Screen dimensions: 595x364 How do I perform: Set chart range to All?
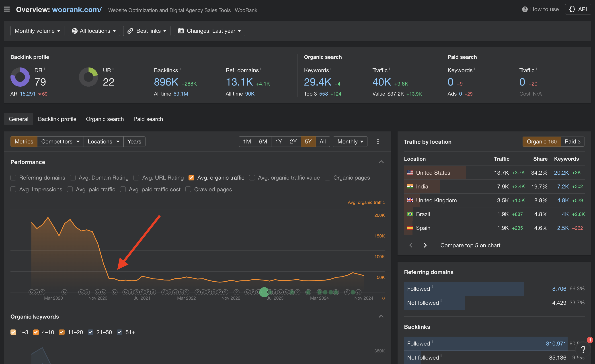[323, 141]
